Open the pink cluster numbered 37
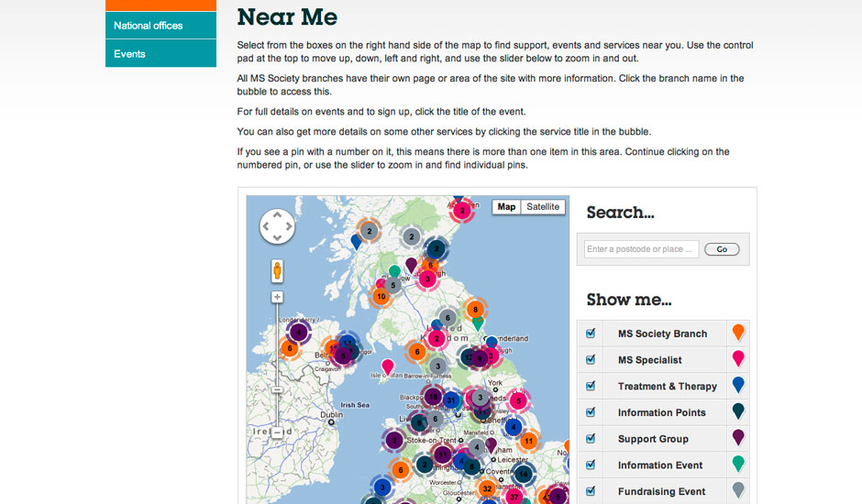Image resolution: width=862 pixels, height=504 pixels. (x=514, y=497)
